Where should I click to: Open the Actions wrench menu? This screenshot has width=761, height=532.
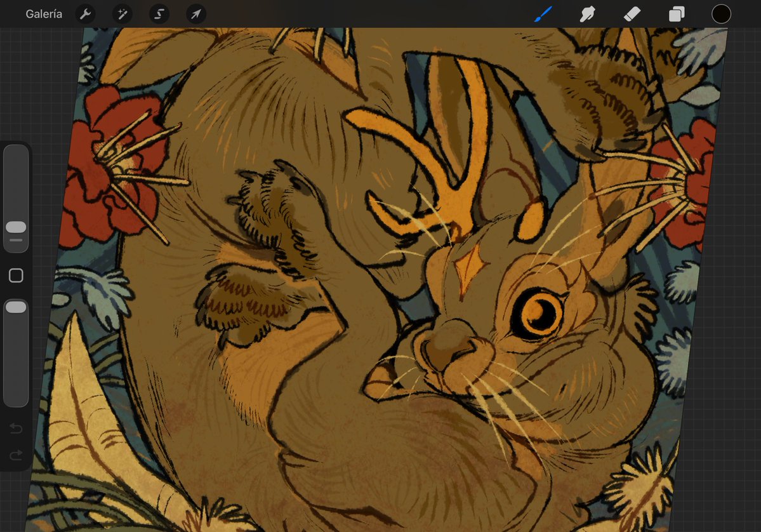[x=86, y=14]
